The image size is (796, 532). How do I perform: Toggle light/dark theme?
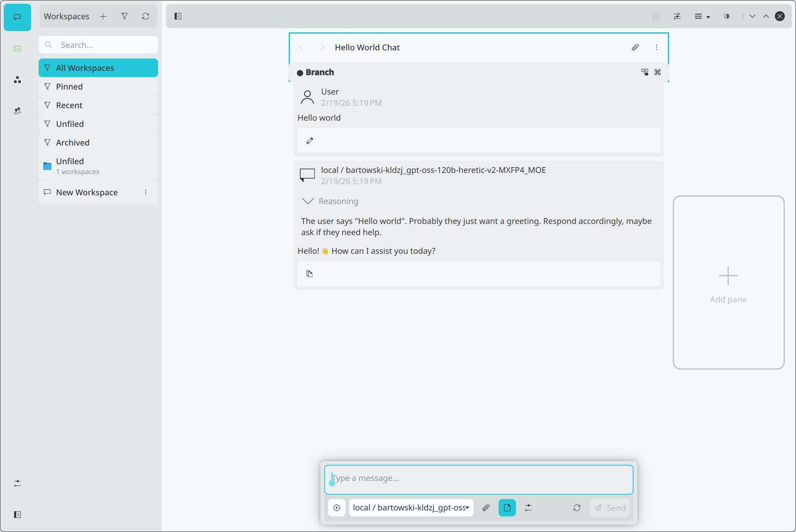727,16
